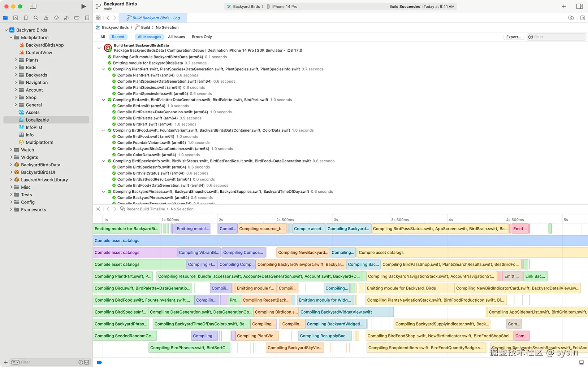Open the Report navigator list icon
Screen dimensions: 588x367
pos(87,18)
